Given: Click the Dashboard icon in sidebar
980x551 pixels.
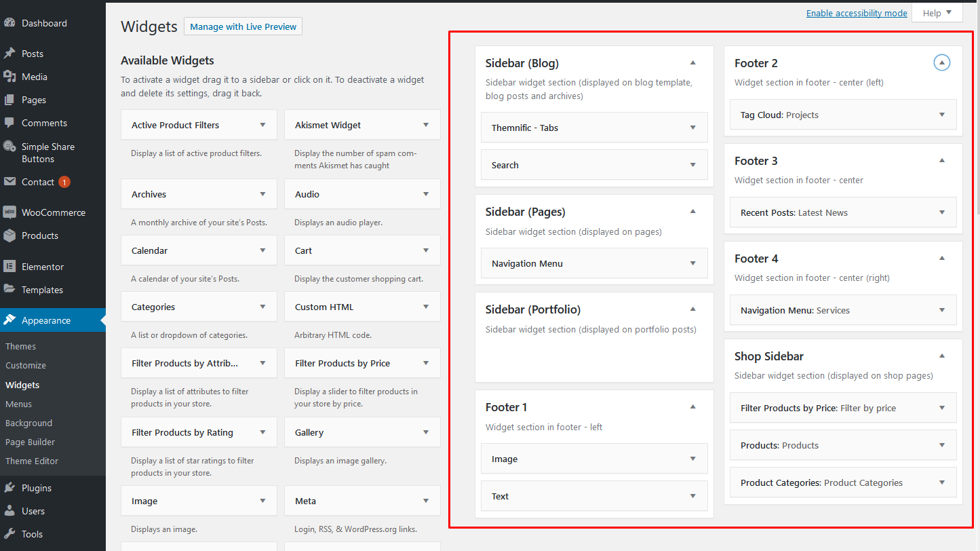Looking at the screenshot, I should click(x=9, y=23).
